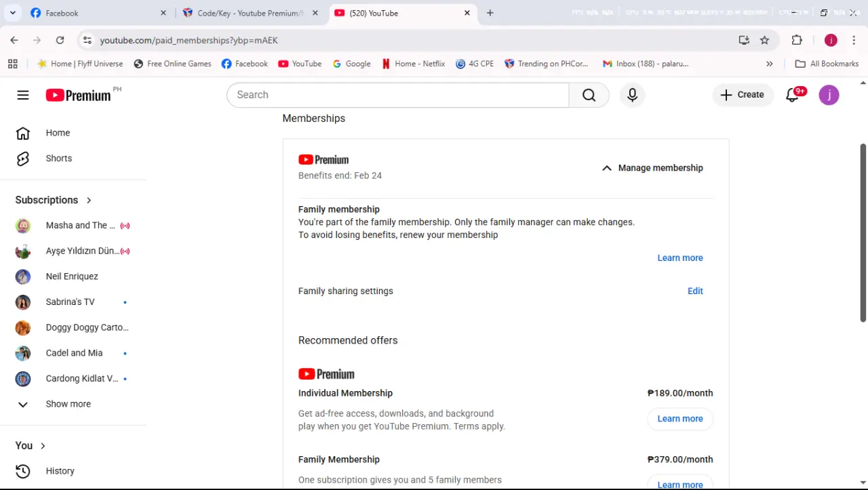
Task: Open the account avatar menu
Action: [829, 95]
